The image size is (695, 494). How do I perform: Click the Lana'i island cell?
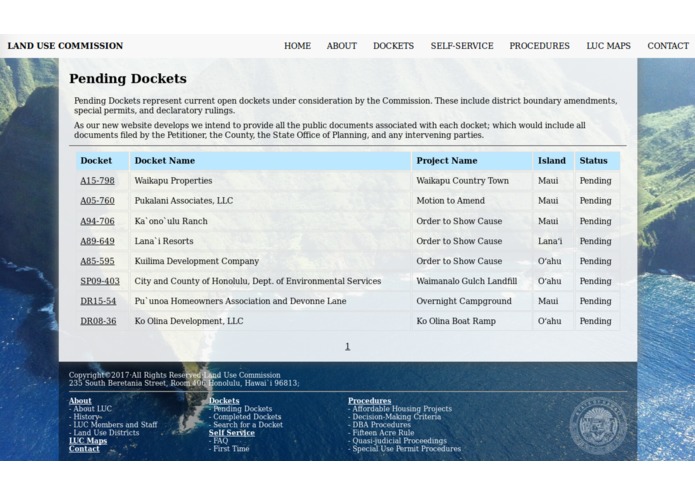pyautogui.click(x=554, y=241)
